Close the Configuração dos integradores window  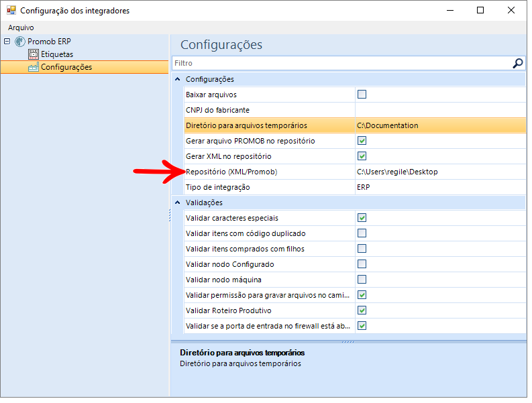coord(511,10)
